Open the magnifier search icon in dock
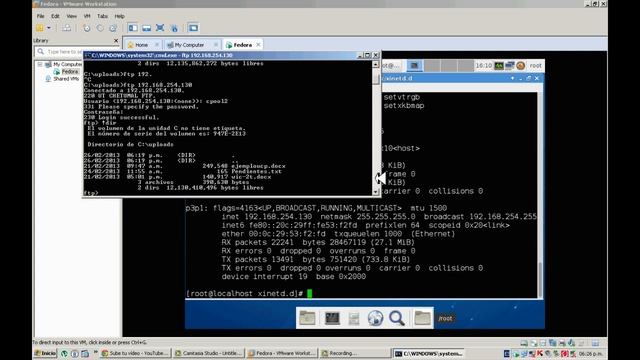 [396, 318]
